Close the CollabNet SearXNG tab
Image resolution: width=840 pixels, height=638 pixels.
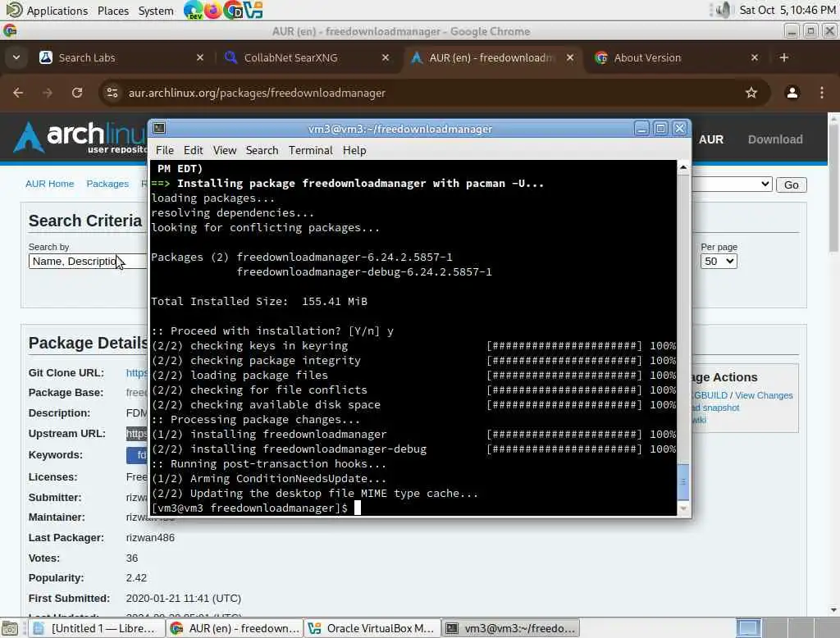click(386, 57)
